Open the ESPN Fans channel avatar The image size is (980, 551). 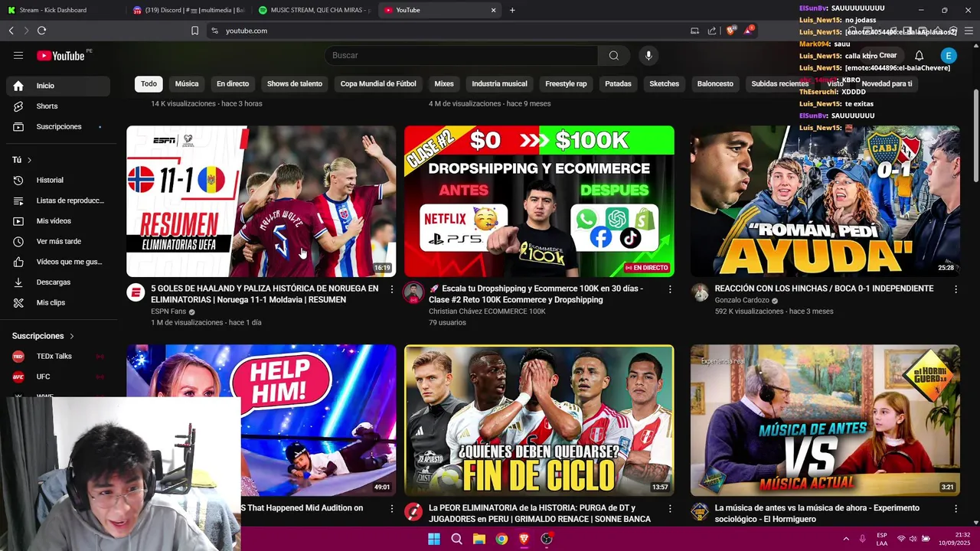point(136,292)
